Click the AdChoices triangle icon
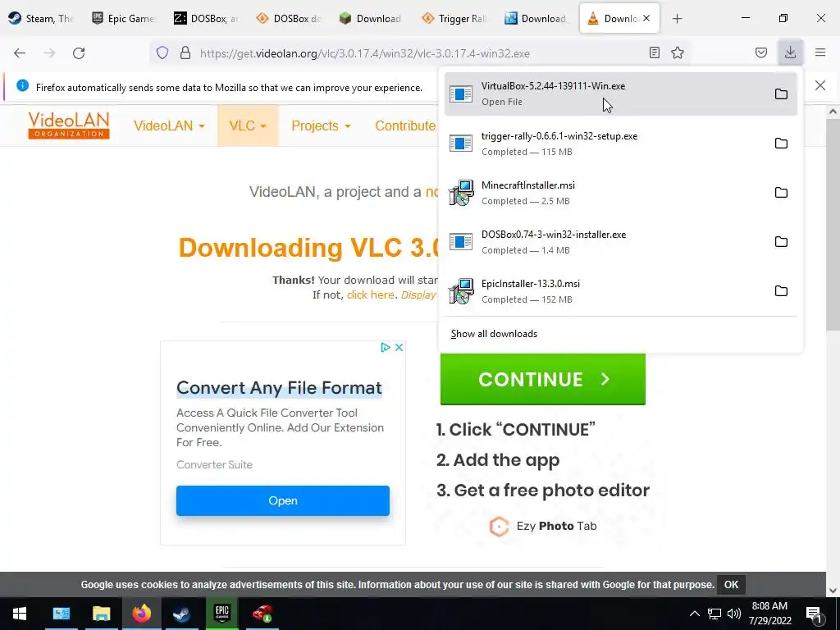The width and height of the screenshot is (840, 630). coord(386,347)
